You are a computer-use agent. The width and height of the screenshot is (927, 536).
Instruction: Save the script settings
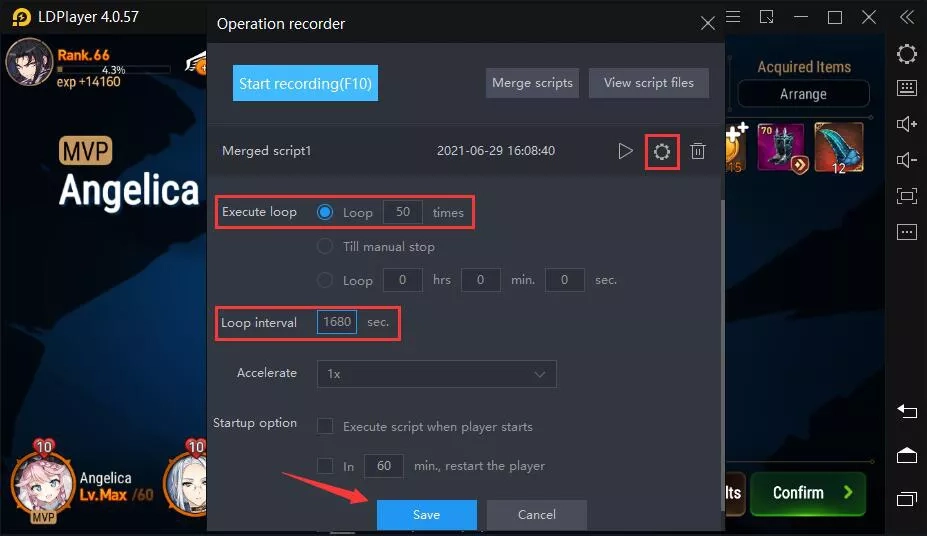point(426,515)
